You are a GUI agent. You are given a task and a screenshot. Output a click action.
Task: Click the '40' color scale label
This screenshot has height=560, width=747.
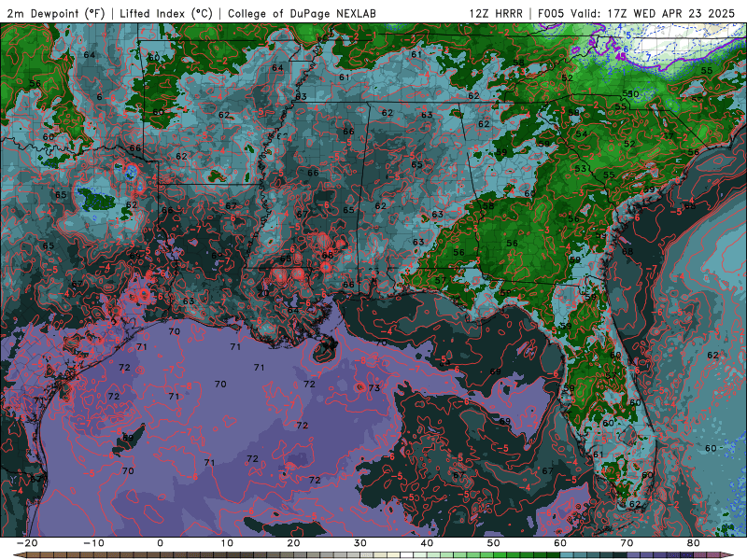pyautogui.click(x=427, y=543)
